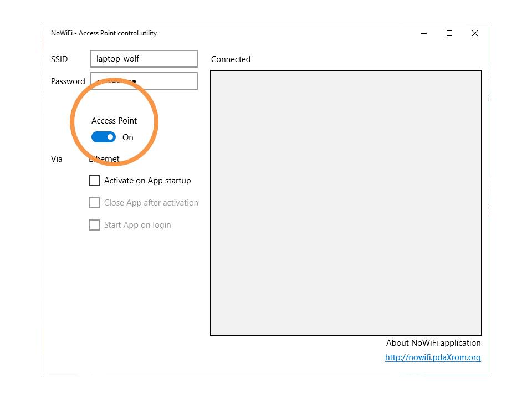Close the NoWiFi utility window

(x=475, y=33)
